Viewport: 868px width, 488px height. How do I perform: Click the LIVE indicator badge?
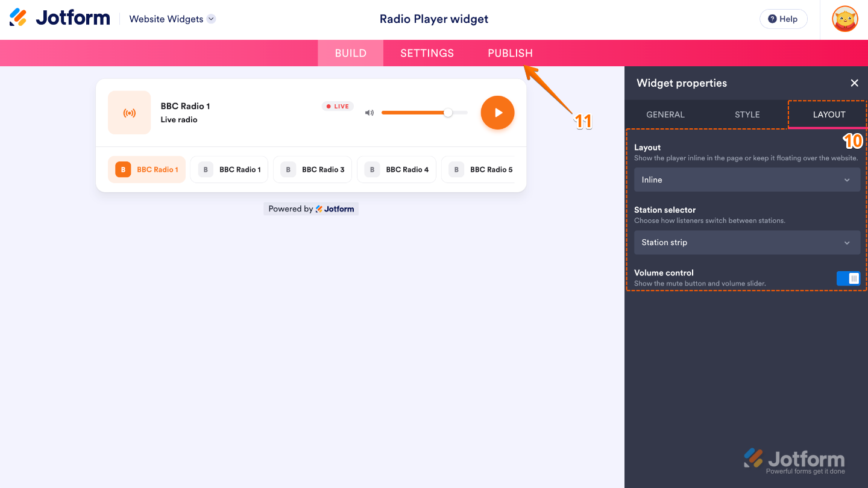coord(338,107)
